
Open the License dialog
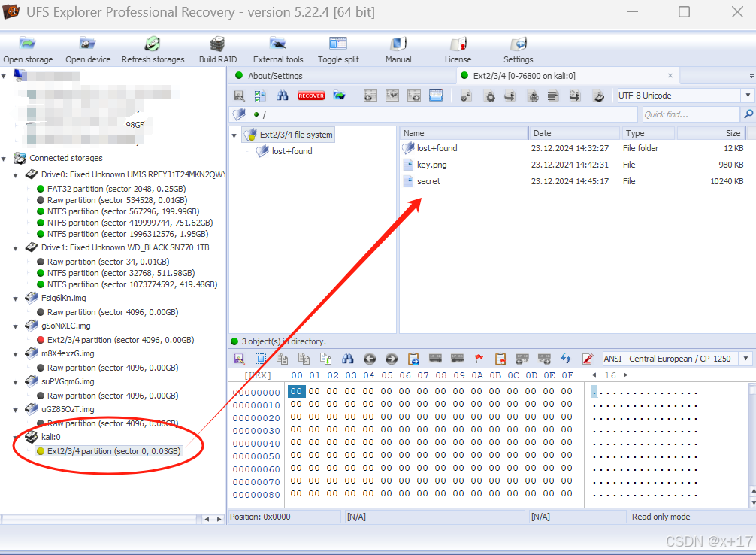[x=458, y=50]
